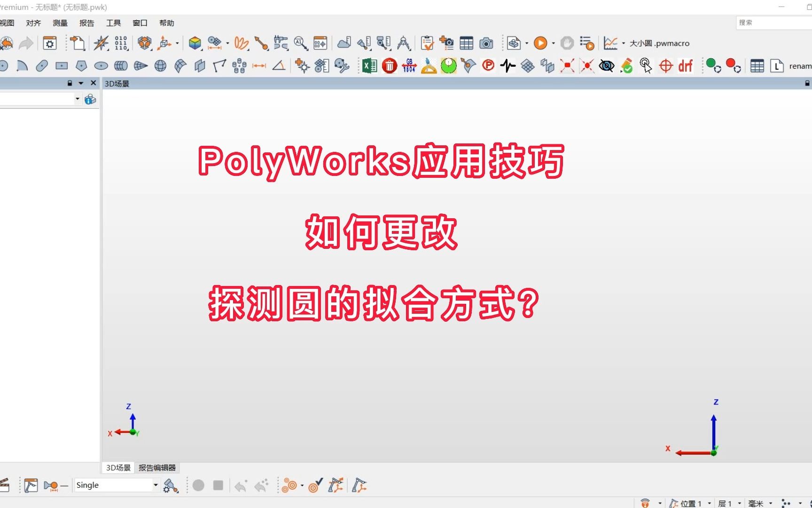Open the dropdown beside the line chart icon
Screen dimensions: 812x508
click(624, 43)
